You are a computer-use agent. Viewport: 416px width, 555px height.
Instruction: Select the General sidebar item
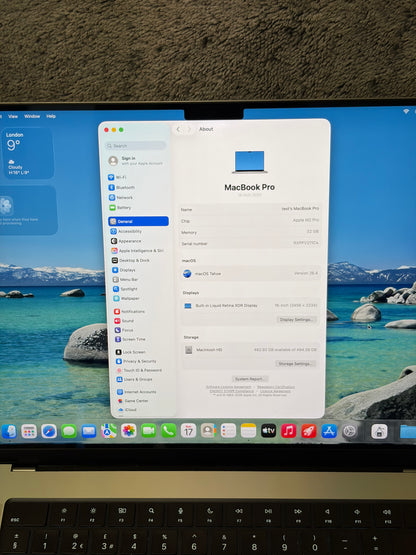pos(138,221)
